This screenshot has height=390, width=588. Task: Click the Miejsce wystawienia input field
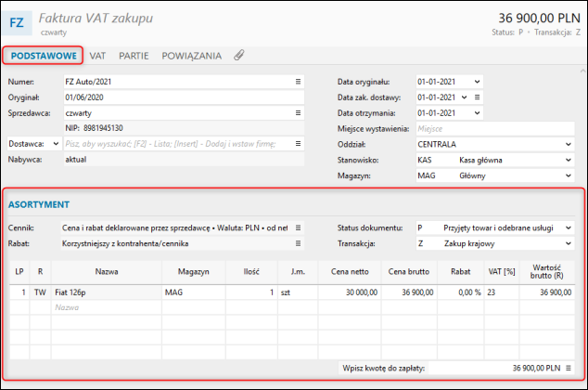coord(495,129)
